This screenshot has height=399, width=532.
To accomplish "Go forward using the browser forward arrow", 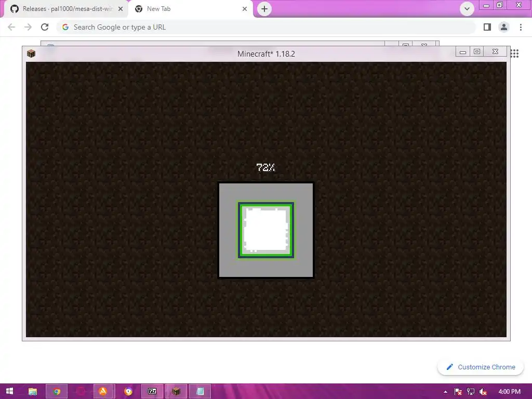I will [x=28, y=27].
